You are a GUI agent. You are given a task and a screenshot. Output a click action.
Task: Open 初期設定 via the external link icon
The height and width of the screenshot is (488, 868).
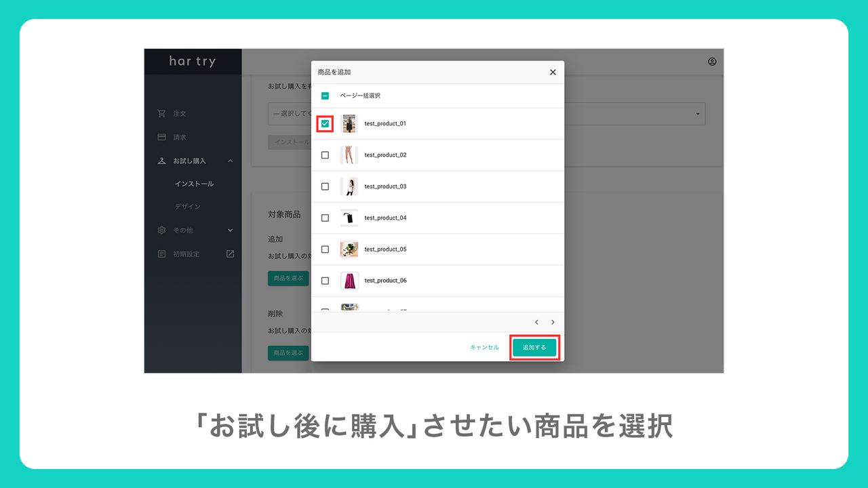[230, 253]
